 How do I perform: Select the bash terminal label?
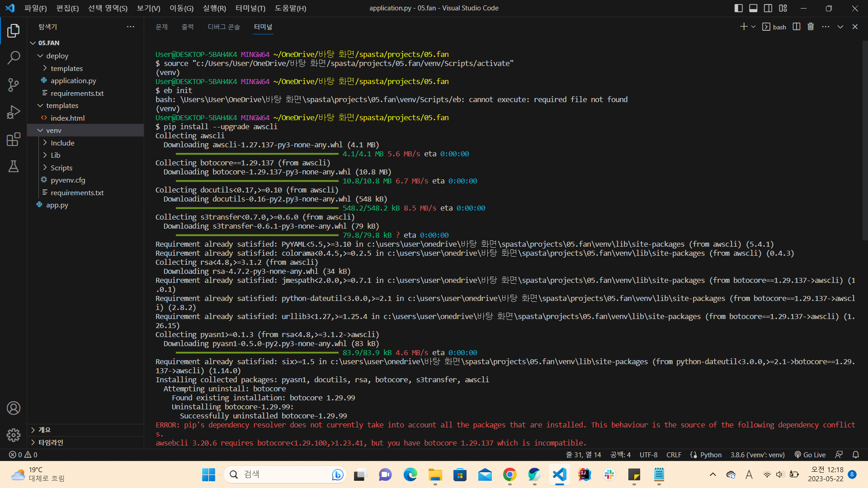774,27
